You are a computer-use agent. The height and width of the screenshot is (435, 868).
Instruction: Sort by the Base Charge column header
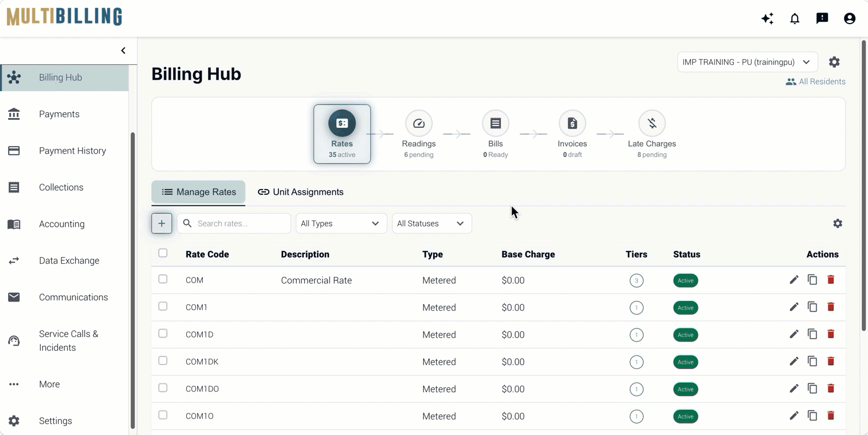528,254
